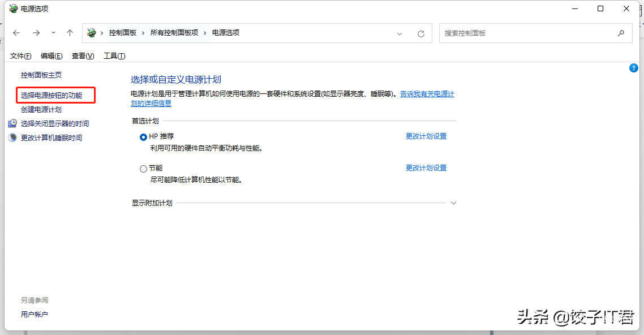Click the moon icon beside 更改计算机睡眠时间

12,138
